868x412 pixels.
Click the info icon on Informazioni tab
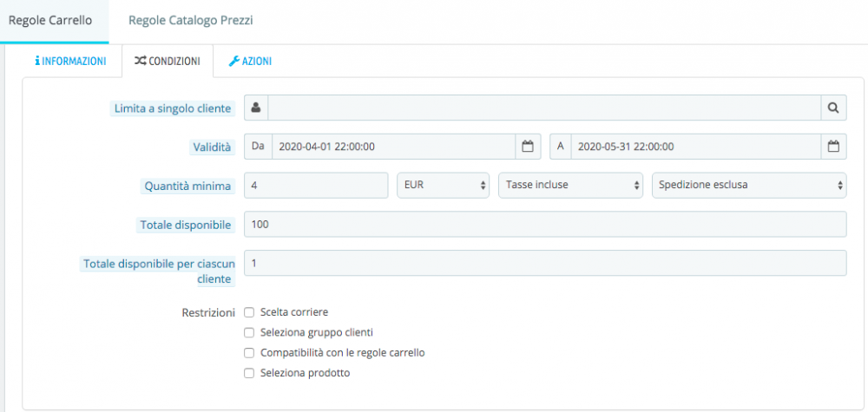[x=37, y=61]
